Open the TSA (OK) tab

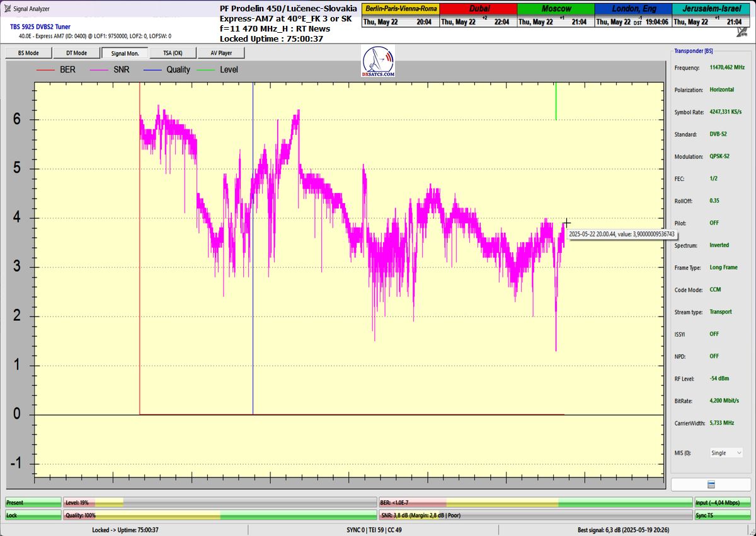click(x=173, y=53)
